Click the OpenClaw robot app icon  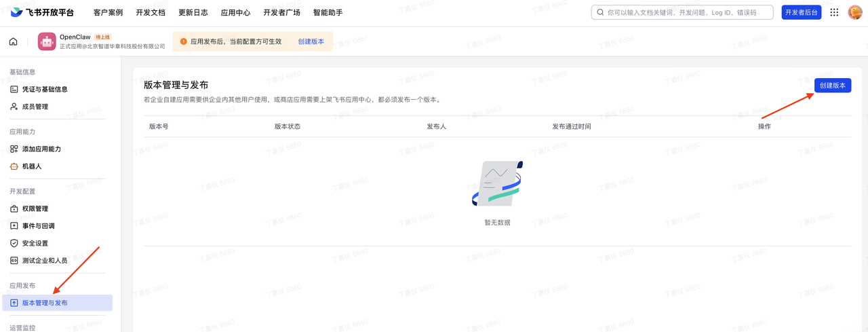click(x=47, y=41)
